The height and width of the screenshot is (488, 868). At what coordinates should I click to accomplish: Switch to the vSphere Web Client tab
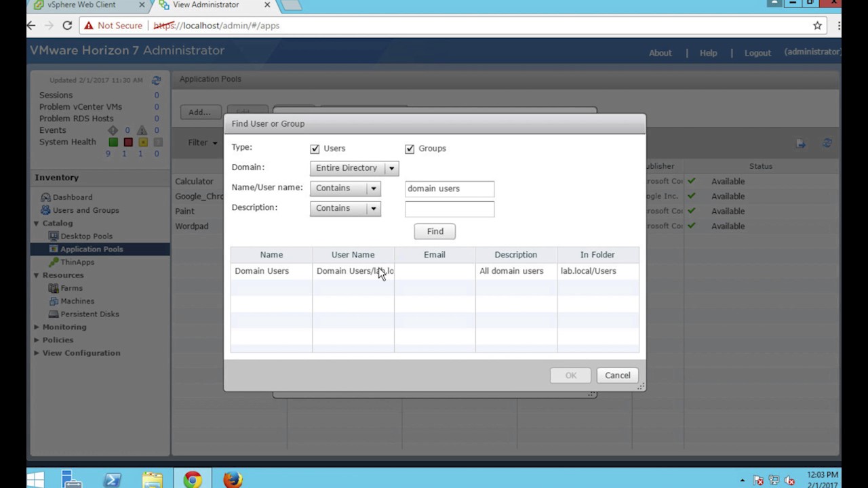[x=87, y=5]
